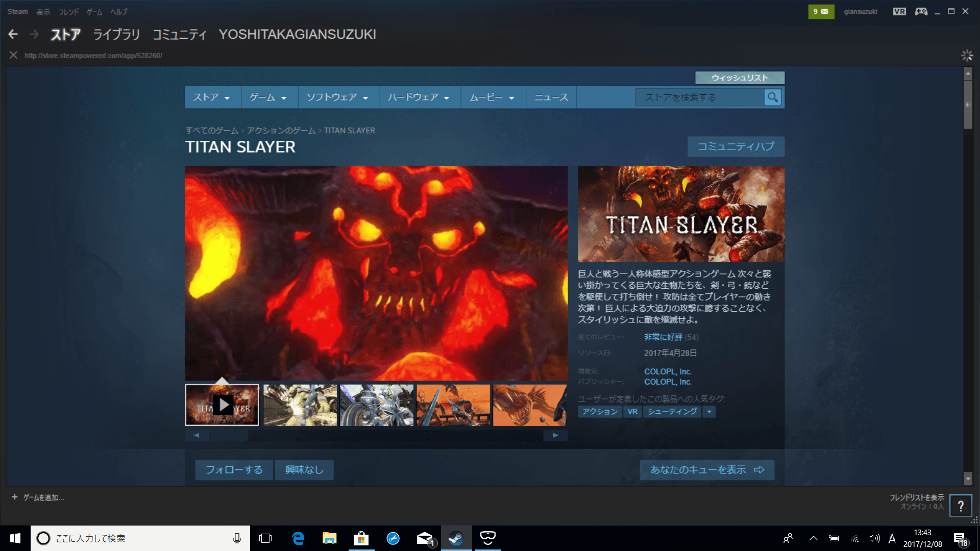Select the second screenshot thumbnail

(x=300, y=405)
